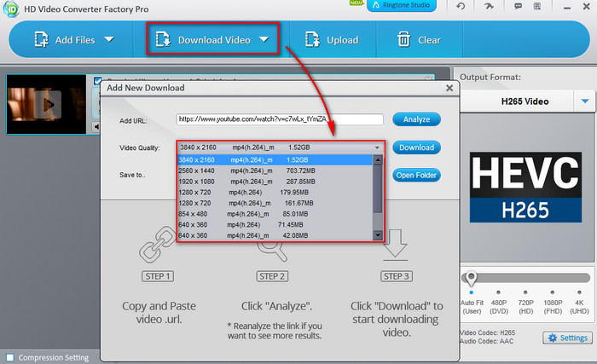Click the Download button in dialog
Screen dimensions: 597x364
pos(416,147)
